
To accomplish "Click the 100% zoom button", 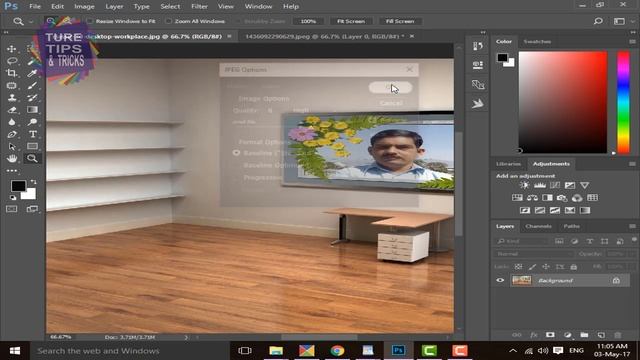I will 308,21.
